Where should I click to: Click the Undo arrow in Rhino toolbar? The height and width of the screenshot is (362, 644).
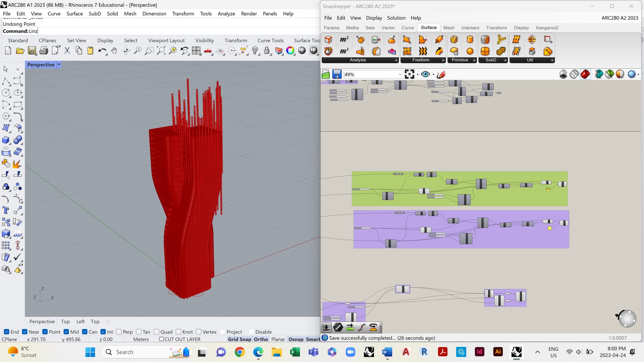click(102, 51)
